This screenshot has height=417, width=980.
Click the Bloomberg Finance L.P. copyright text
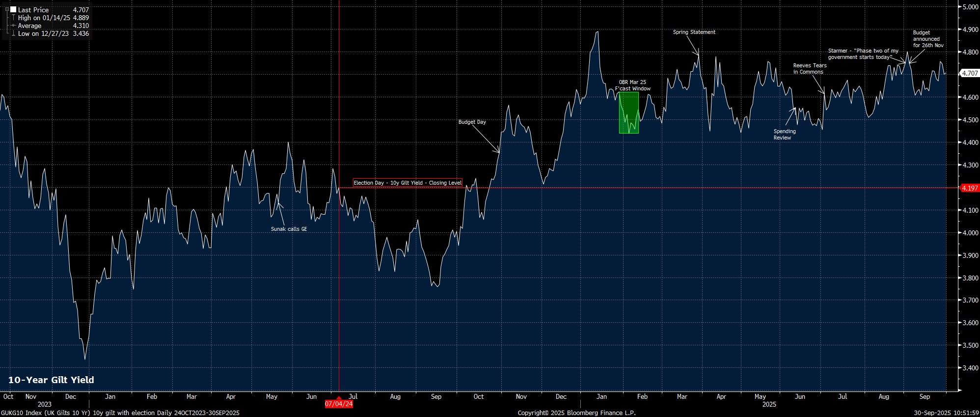coord(576,413)
